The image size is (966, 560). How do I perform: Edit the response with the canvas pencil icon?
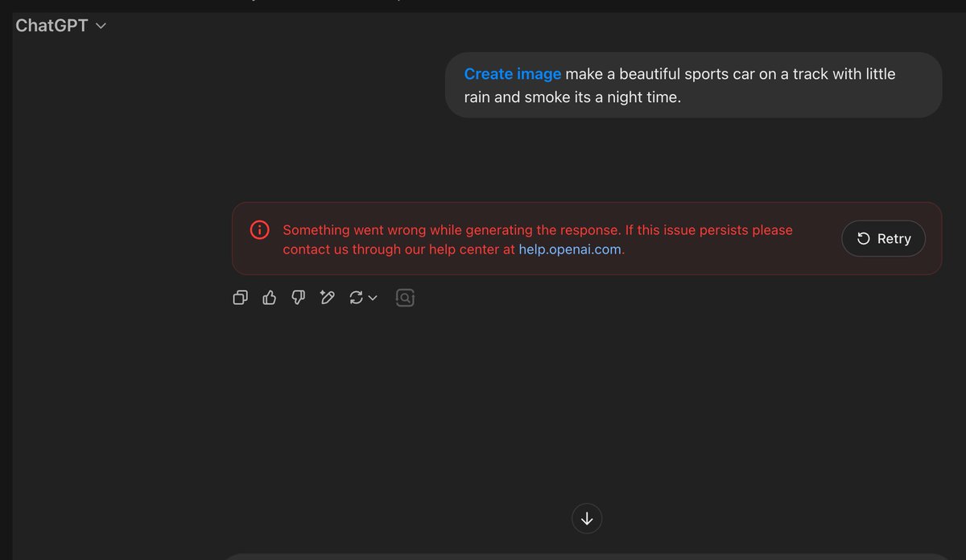(327, 297)
